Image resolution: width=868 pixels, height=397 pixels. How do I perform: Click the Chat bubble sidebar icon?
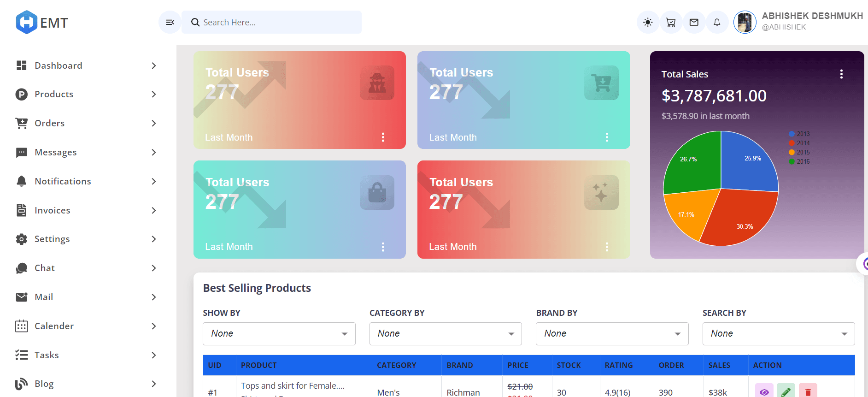coord(22,268)
